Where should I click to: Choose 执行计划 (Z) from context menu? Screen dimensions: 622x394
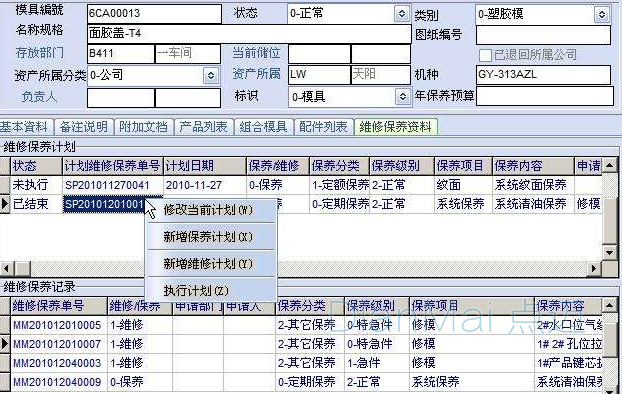click(211, 291)
